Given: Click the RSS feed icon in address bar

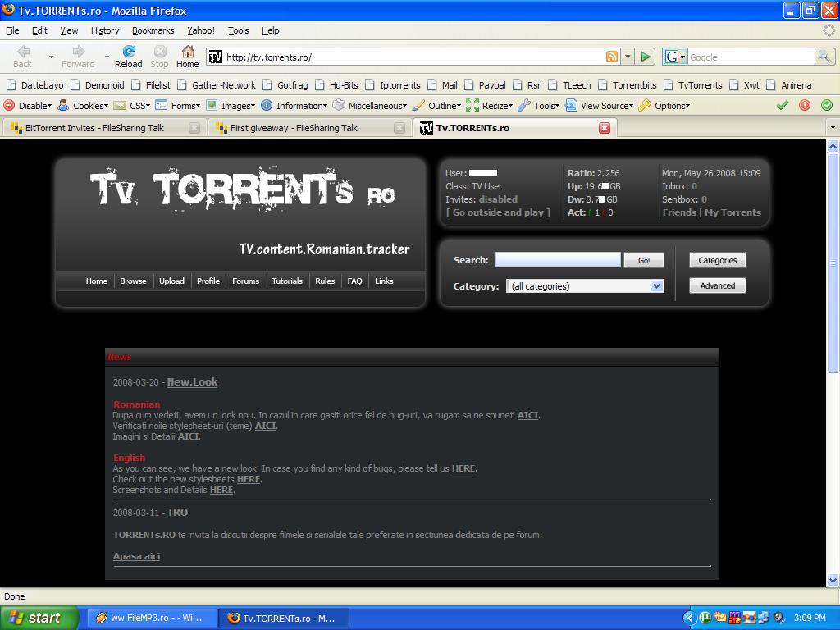Looking at the screenshot, I should pyautogui.click(x=611, y=57).
